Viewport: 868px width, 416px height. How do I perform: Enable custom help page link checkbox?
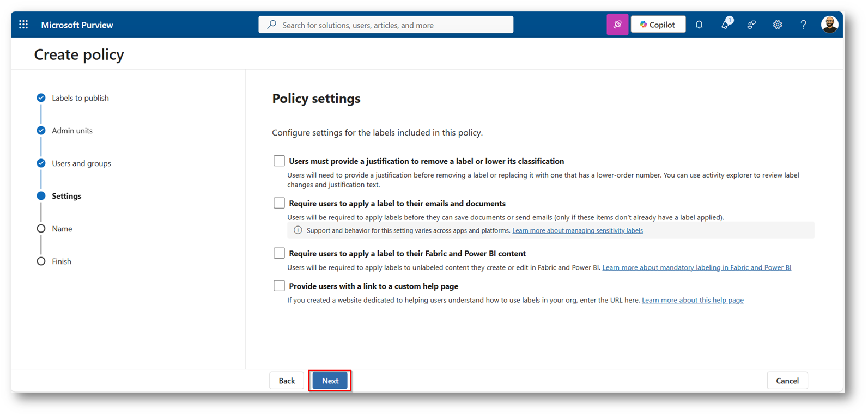coord(279,286)
